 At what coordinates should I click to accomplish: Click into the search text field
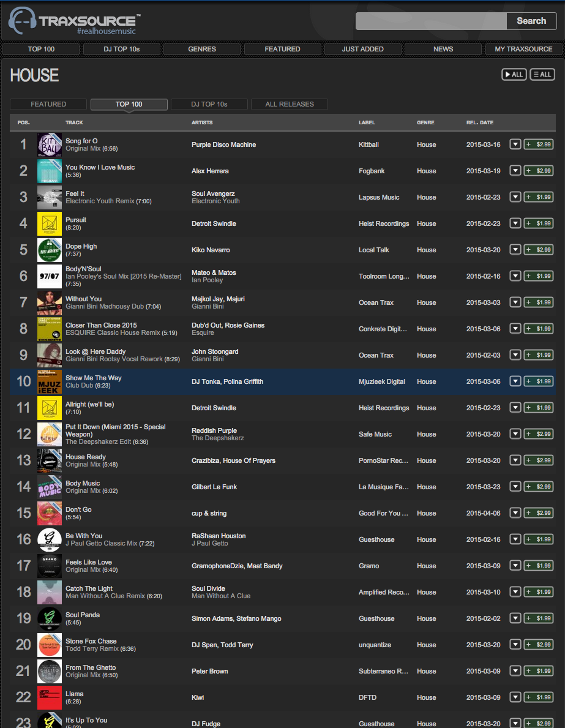[x=431, y=21]
